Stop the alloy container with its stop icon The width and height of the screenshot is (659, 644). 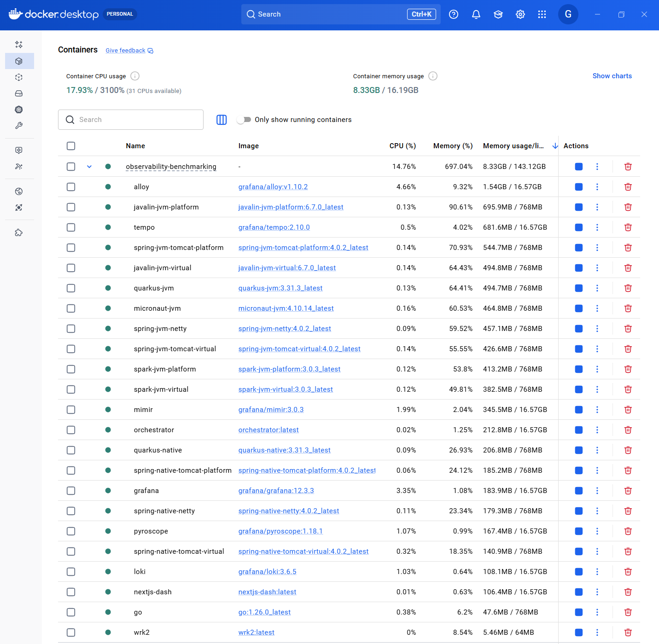click(578, 187)
